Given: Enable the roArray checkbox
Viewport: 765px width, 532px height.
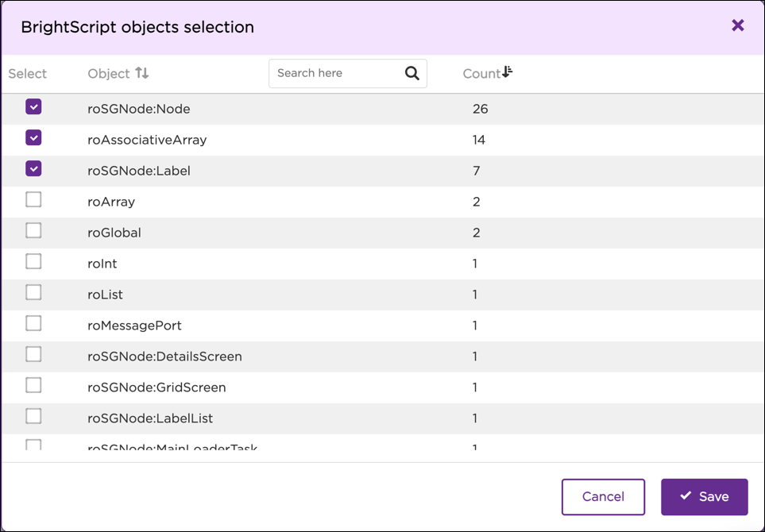Looking at the screenshot, I should click(33, 199).
